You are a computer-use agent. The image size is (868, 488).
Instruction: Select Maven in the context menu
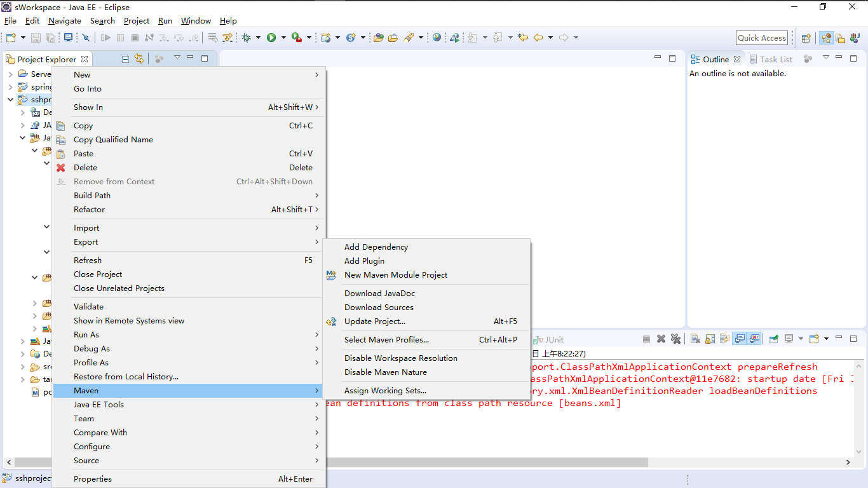tap(189, 390)
